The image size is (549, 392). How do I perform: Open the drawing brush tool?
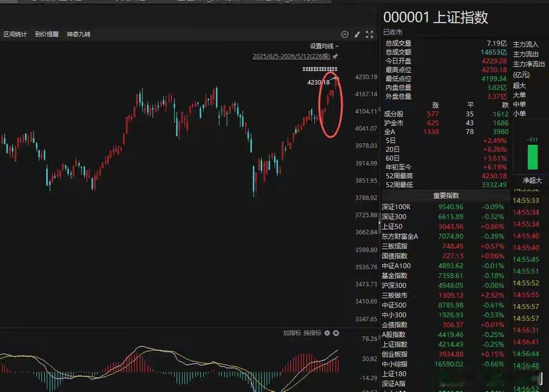357,34
